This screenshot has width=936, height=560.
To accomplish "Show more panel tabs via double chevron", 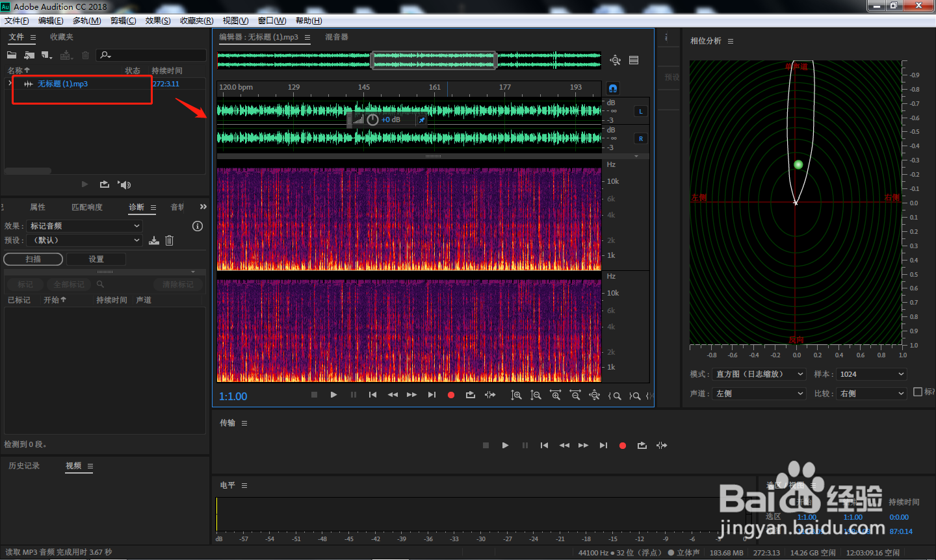I will [203, 207].
